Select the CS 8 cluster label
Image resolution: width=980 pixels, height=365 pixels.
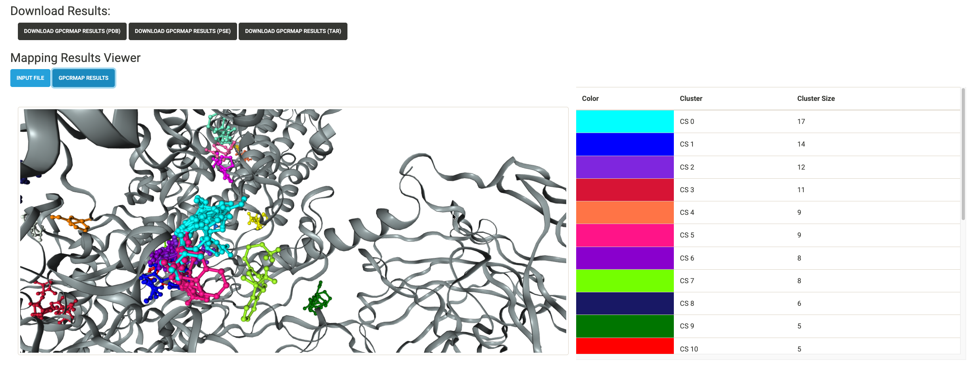(x=687, y=303)
